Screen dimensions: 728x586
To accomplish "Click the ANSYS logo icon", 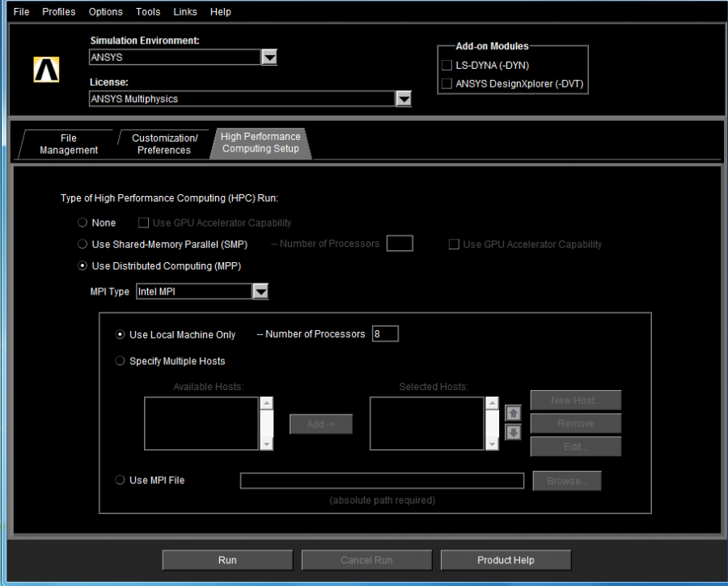I will tap(46, 70).
